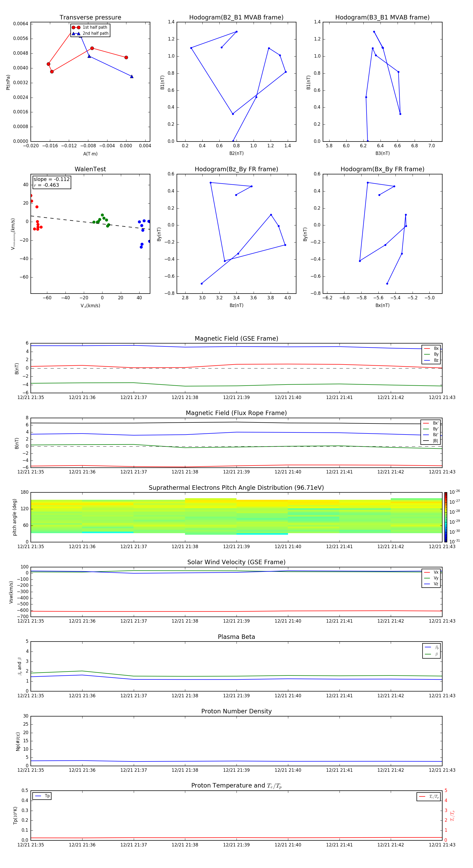Click the Bz legend entry in GSE Frame plot
Viewport: 473px width, 868px height.
click(431, 360)
